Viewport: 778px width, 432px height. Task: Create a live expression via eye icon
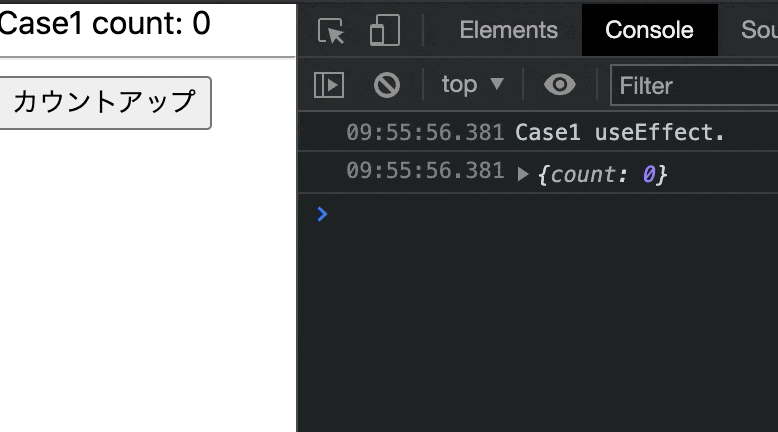560,85
